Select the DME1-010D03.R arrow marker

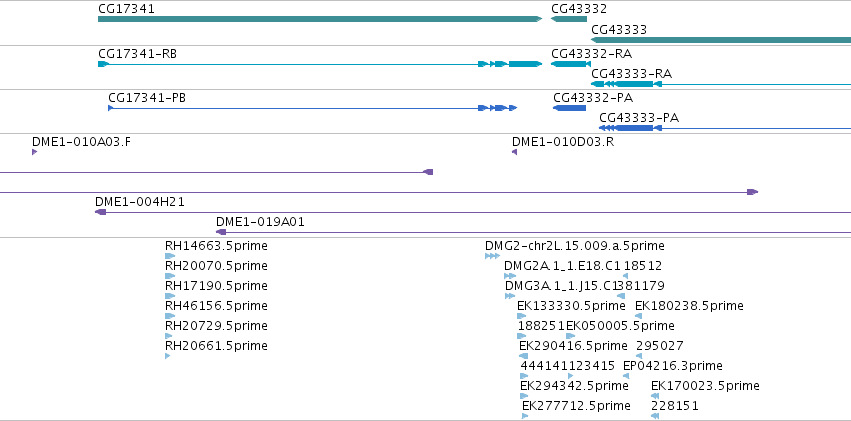pyautogui.click(x=515, y=152)
